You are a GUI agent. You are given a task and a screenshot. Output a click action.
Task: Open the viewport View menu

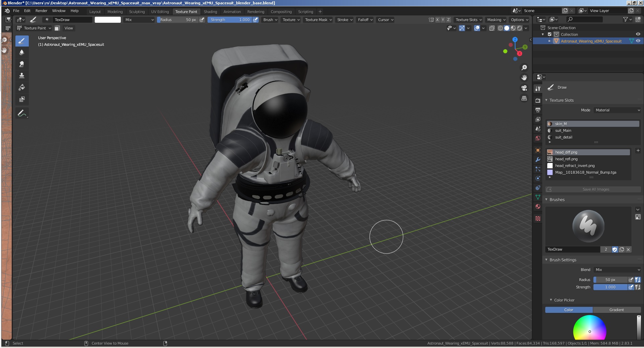(x=69, y=28)
